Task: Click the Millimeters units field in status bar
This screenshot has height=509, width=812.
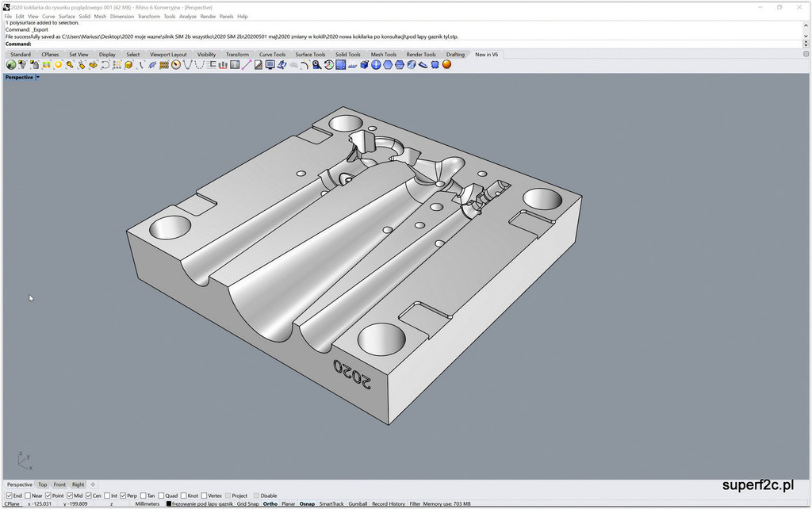Action: (147, 504)
